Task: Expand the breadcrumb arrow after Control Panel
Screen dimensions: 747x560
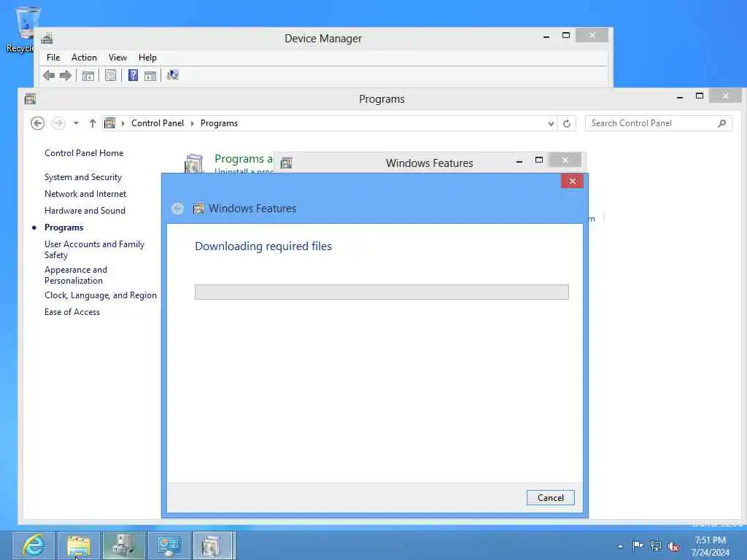Action: (193, 123)
